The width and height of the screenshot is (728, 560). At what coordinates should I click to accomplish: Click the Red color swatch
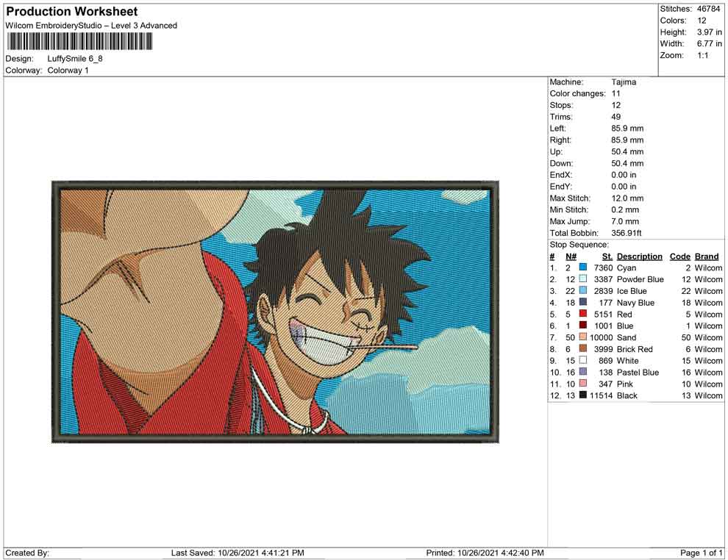(583, 314)
